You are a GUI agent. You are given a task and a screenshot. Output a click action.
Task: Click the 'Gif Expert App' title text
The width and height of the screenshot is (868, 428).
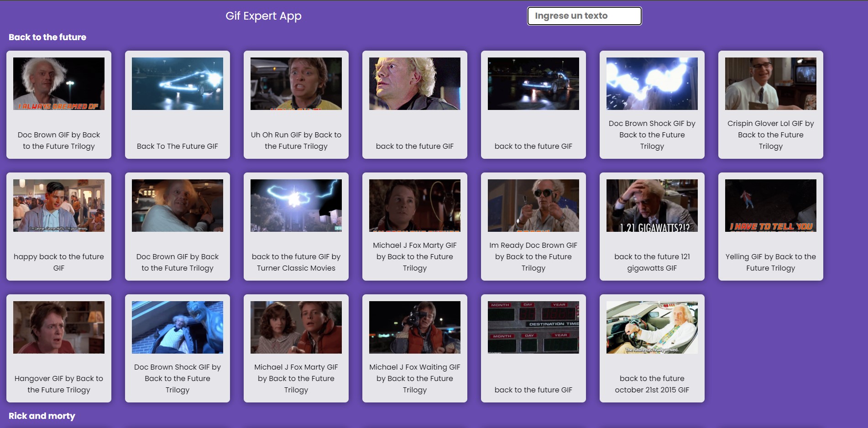(x=264, y=16)
